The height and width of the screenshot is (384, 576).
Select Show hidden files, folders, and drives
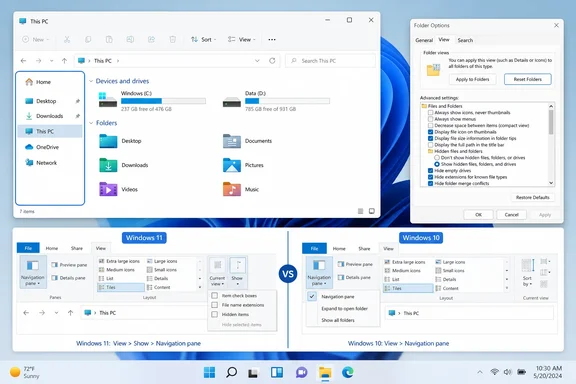(437, 164)
